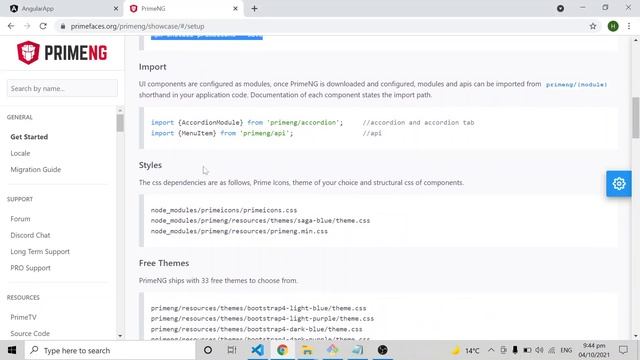Viewport: 640px width, 360px height.
Task: Switch to the AngularApp tab
Action: 61,9
